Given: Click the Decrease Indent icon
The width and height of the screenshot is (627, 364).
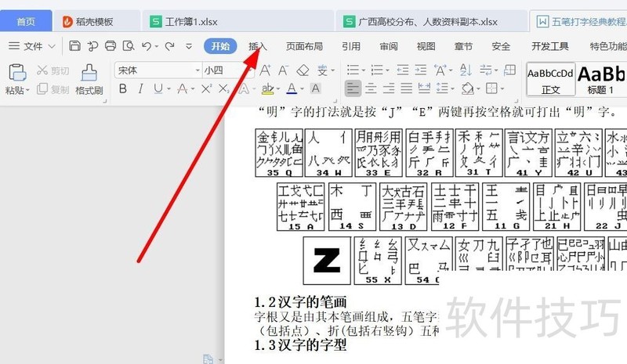Looking at the screenshot, I should [x=403, y=70].
